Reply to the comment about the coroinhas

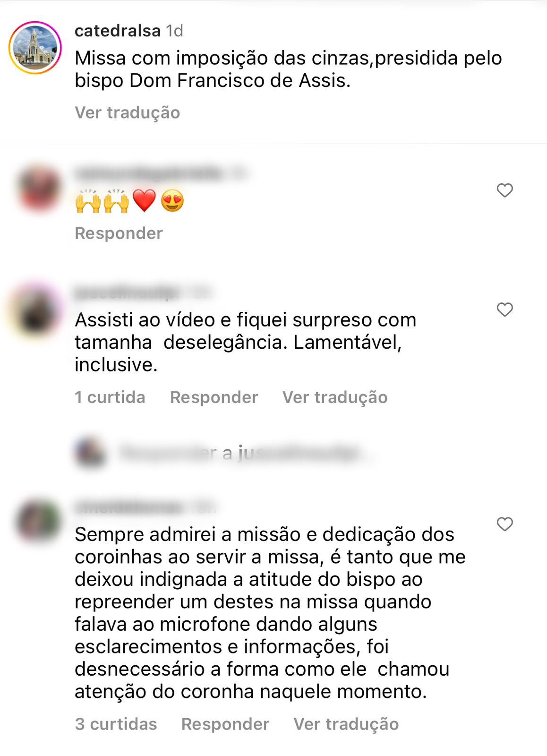pyautogui.click(x=225, y=724)
